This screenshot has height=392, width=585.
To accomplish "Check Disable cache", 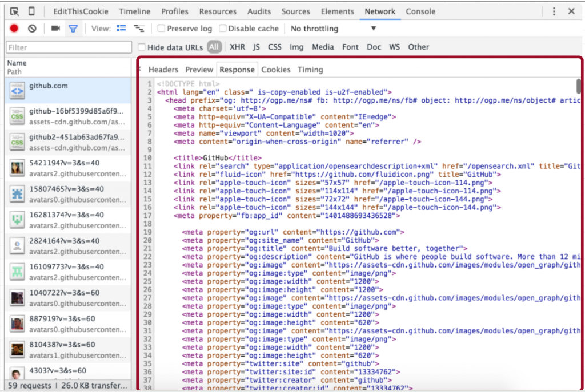I will pyautogui.click(x=225, y=28).
